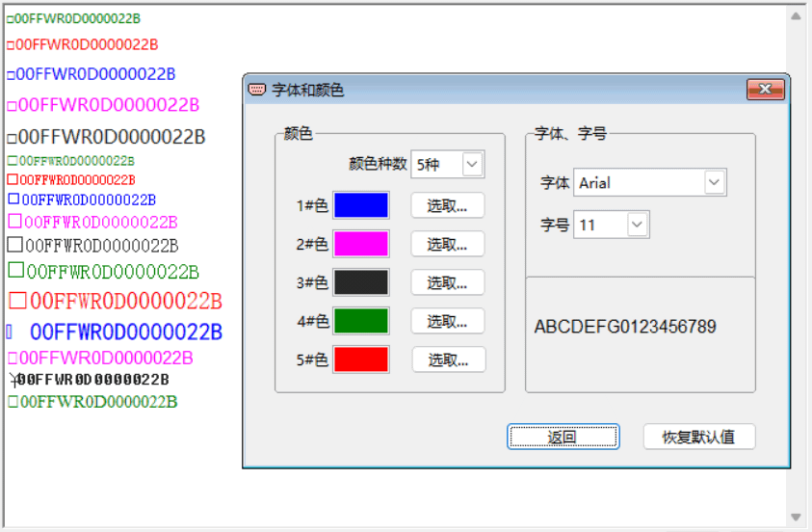Click 选取... button for 5#色
The width and height of the screenshot is (812, 532).
tap(449, 359)
